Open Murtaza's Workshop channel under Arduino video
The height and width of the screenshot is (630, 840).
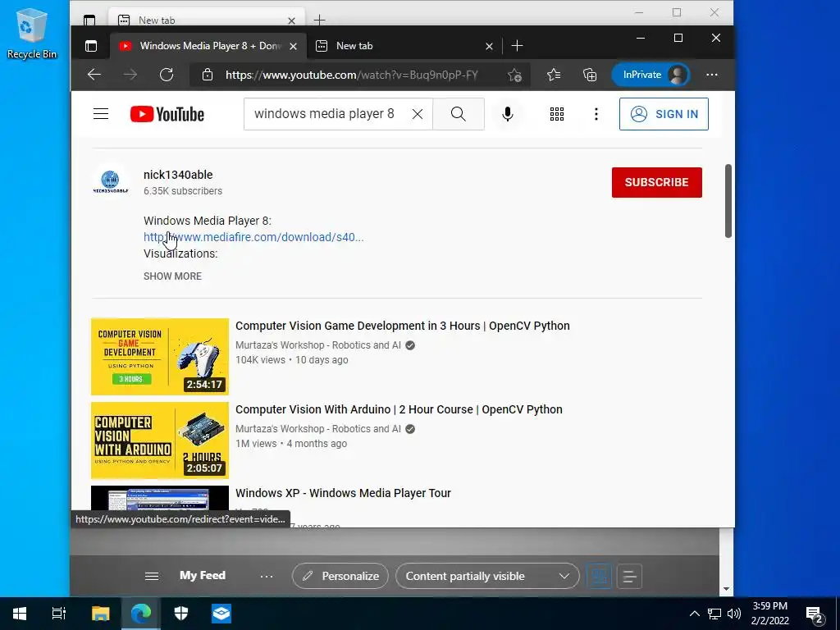317,428
